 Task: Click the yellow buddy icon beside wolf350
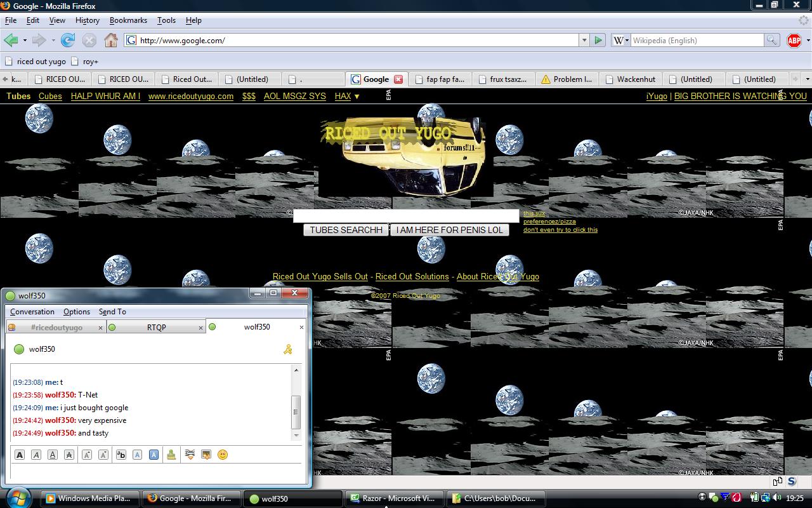click(x=288, y=349)
